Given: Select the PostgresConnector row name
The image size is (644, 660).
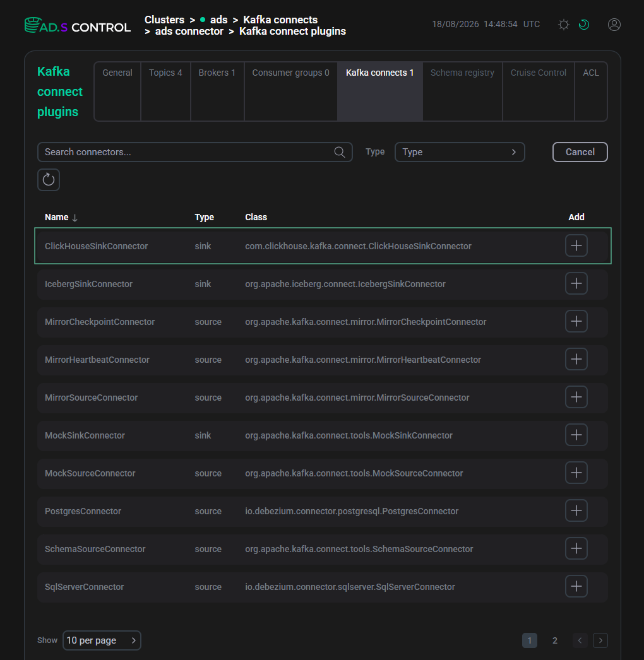Looking at the screenshot, I should (x=83, y=512).
